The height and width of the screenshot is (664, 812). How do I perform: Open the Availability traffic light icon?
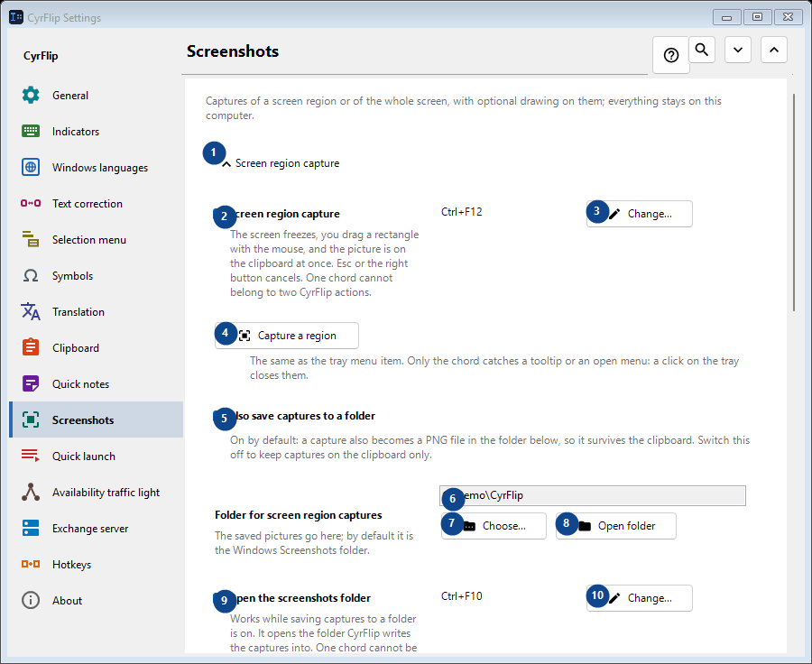click(x=31, y=492)
